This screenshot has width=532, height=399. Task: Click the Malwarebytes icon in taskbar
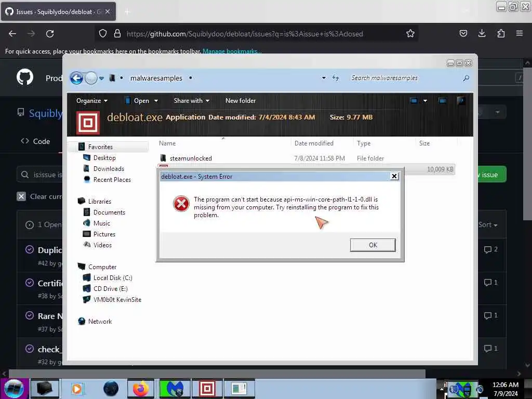tap(175, 389)
